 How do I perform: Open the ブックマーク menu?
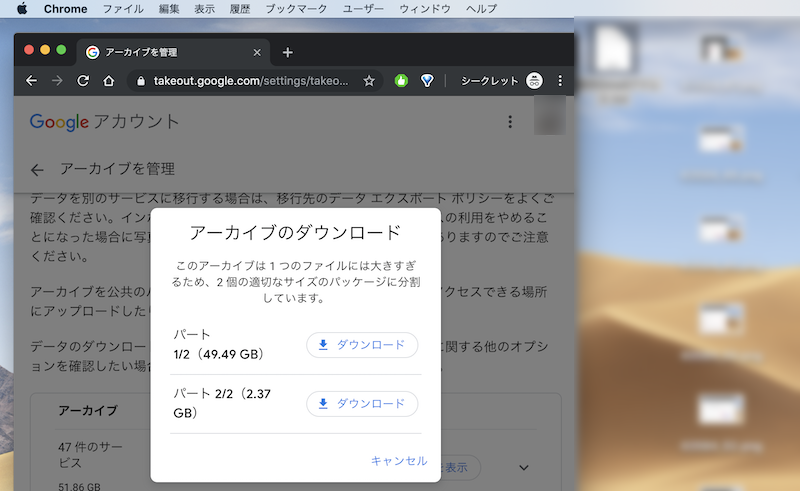tap(294, 8)
